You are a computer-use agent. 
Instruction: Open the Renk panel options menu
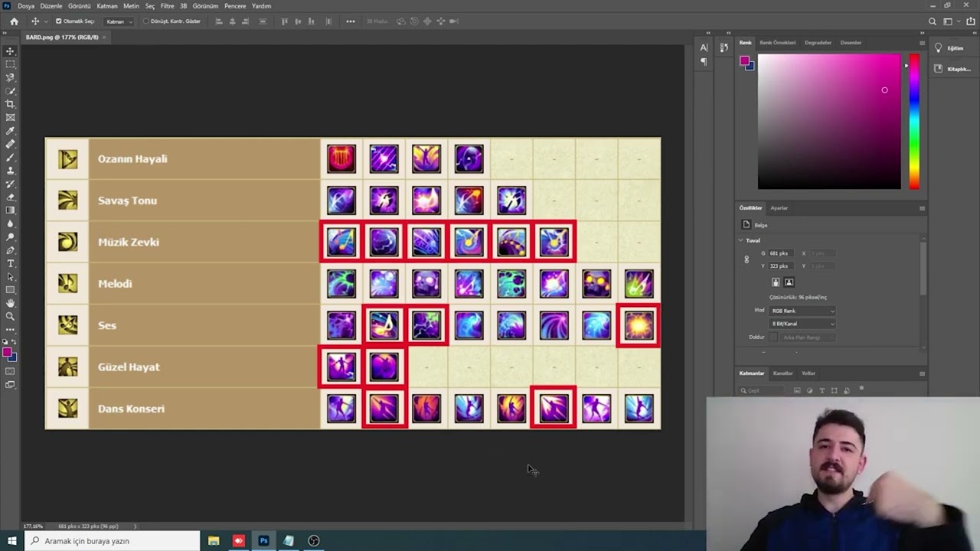(x=922, y=43)
